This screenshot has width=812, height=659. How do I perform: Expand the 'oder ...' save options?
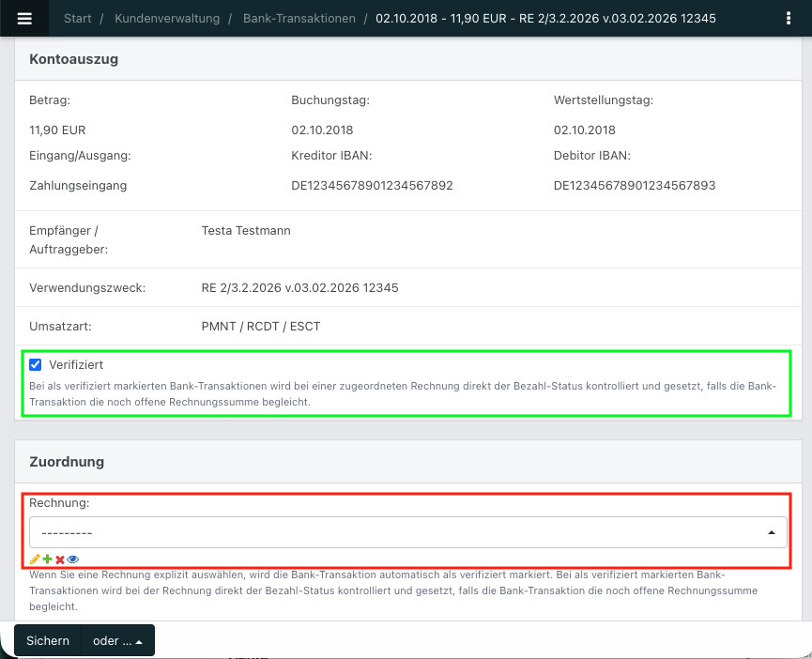[117, 640]
